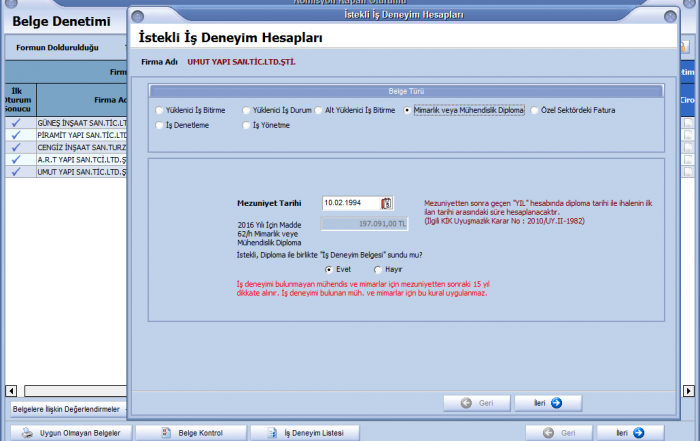700x441 pixels.
Task: Click the checkmark for GÜNEŞ İNŞAAT row
Action: point(16,122)
